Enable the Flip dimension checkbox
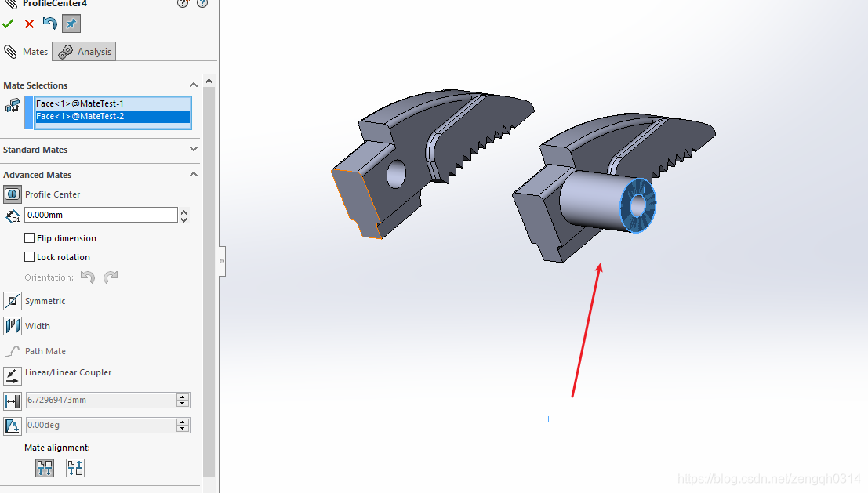Screen dimensions: 868x493 coord(29,238)
